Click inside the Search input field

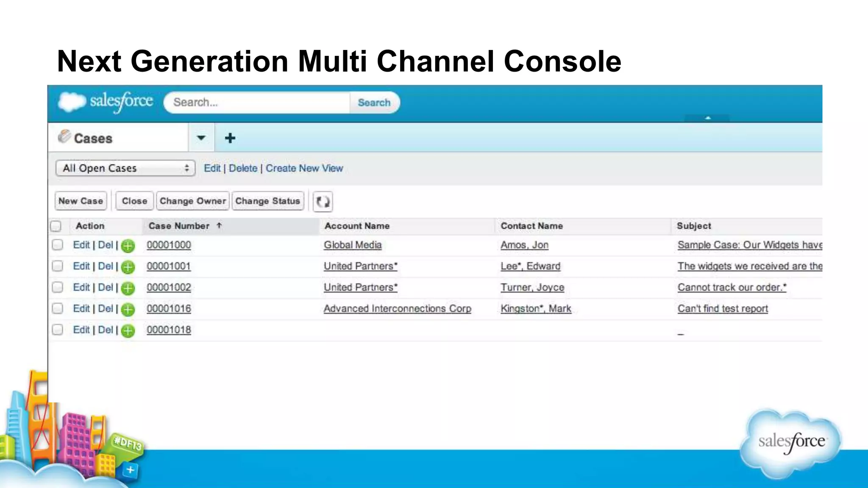[x=258, y=103]
